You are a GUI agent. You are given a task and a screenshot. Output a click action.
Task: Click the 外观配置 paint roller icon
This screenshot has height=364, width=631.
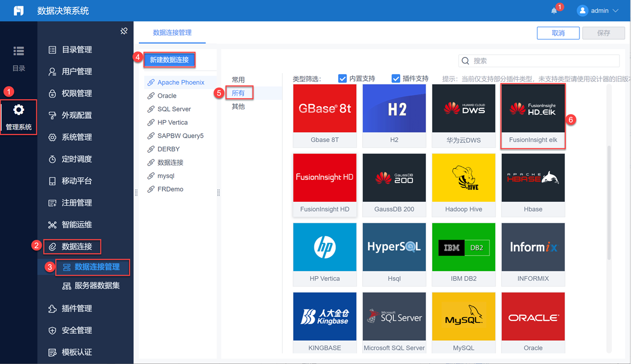tap(52, 116)
